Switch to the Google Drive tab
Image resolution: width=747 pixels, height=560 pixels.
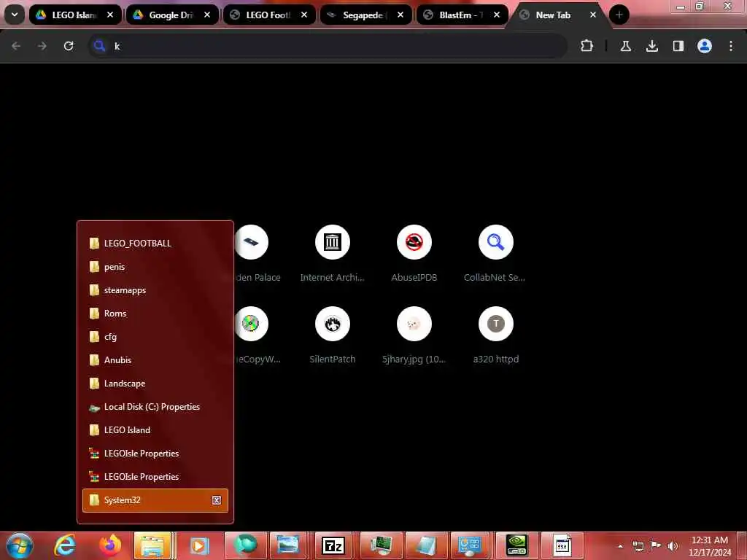coord(171,15)
